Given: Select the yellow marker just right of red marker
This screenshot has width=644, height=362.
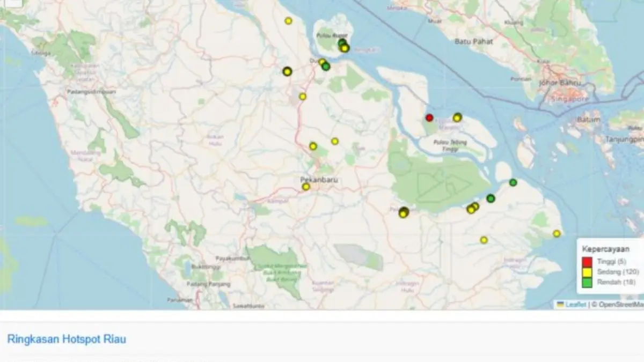Looking at the screenshot, I should 457,117.
